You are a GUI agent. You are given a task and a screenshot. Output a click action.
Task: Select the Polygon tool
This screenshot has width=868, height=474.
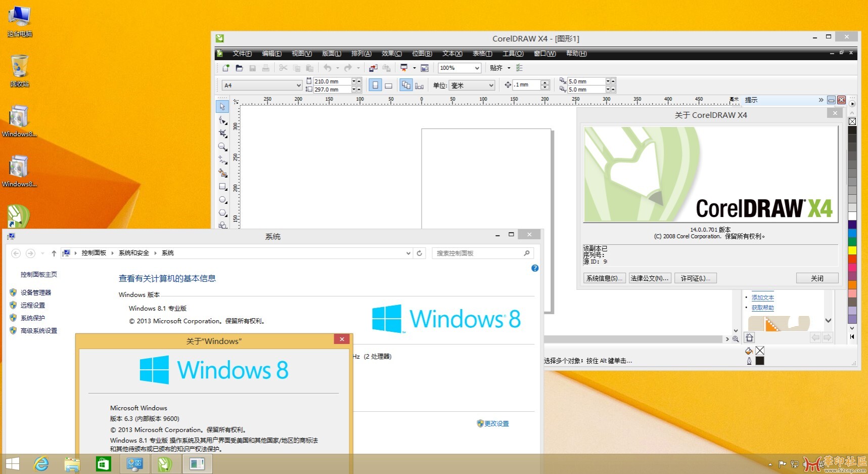tap(223, 212)
